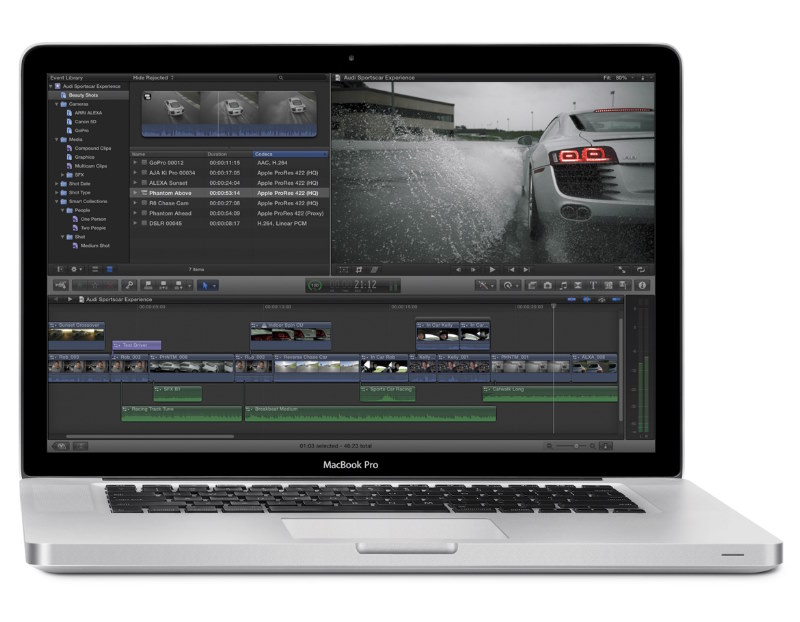The width and height of the screenshot is (800, 622).
Task: Toggle video skimming in the timeline
Action: pos(571,300)
